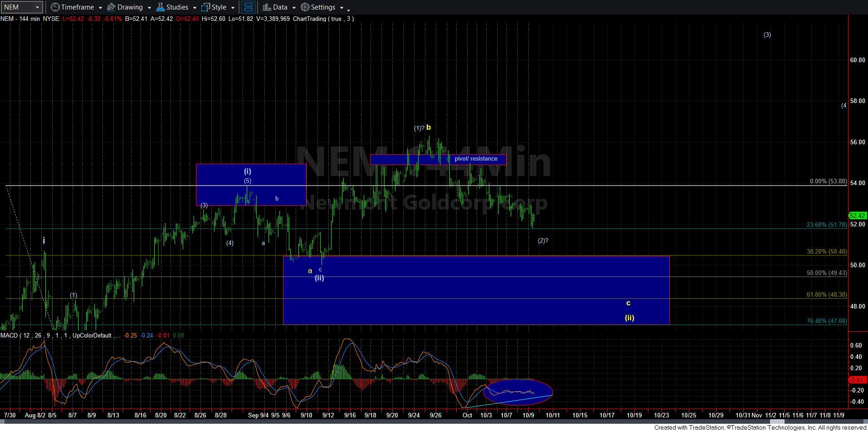
Task: Open the Settings menu
Action: [x=322, y=7]
